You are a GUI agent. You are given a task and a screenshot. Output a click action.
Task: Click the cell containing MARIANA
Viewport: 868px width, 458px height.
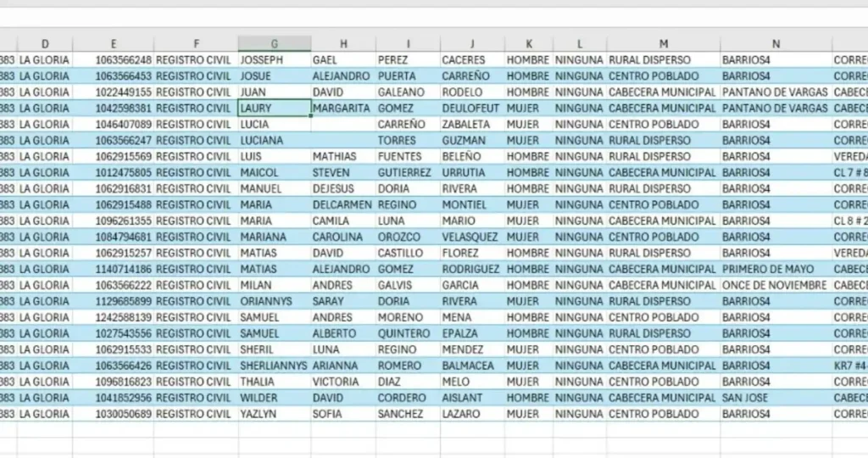point(275,237)
